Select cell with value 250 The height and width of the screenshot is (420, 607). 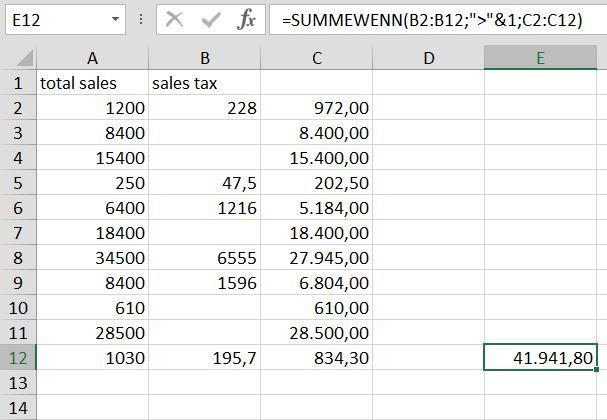point(93,183)
